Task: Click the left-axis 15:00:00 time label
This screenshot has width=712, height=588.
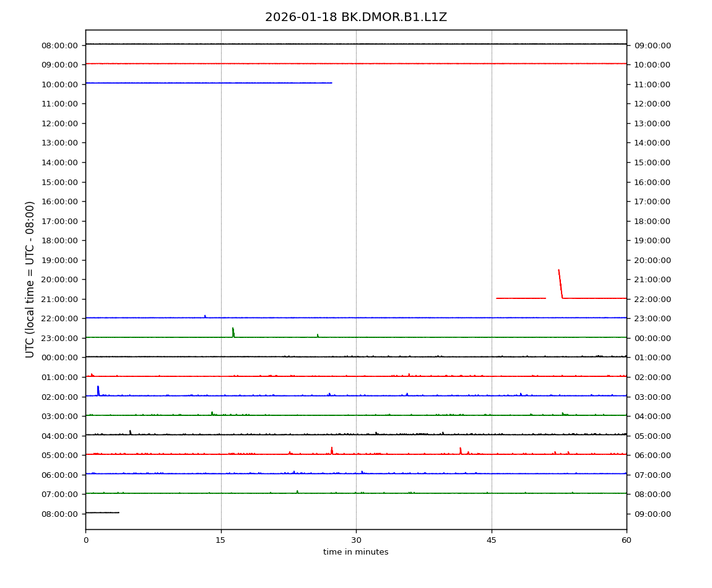Action: click(x=59, y=182)
